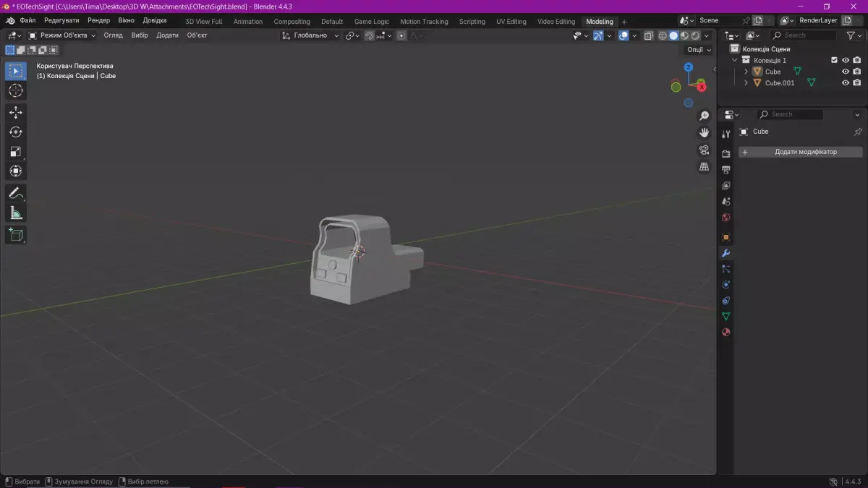Expand the Cube.001 item in outliner
This screenshot has height=488, width=868.
tap(746, 83)
